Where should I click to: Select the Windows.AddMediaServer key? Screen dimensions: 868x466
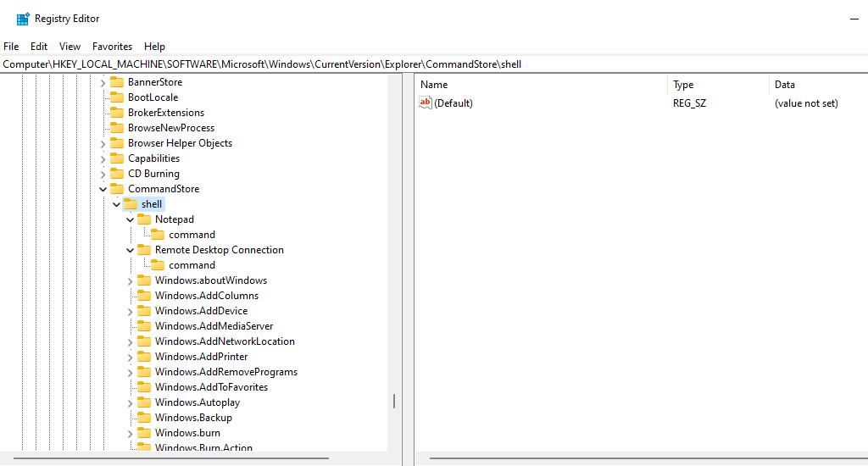click(x=214, y=326)
